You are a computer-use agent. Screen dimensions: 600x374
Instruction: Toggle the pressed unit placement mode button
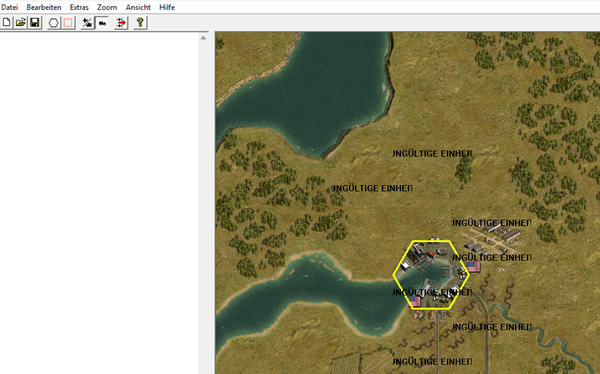(x=102, y=23)
